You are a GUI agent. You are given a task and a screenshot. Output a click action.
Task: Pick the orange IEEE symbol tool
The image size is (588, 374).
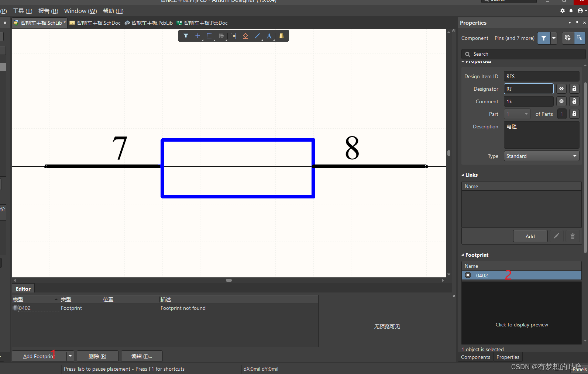tap(245, 36)
